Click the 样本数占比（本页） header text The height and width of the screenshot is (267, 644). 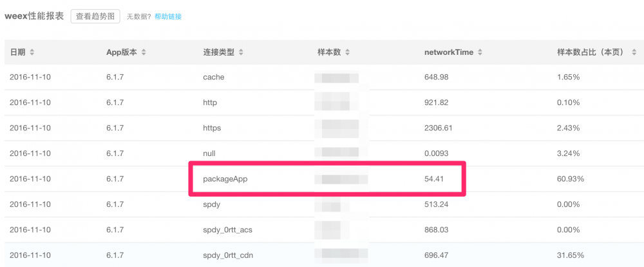tap(591, 52)
